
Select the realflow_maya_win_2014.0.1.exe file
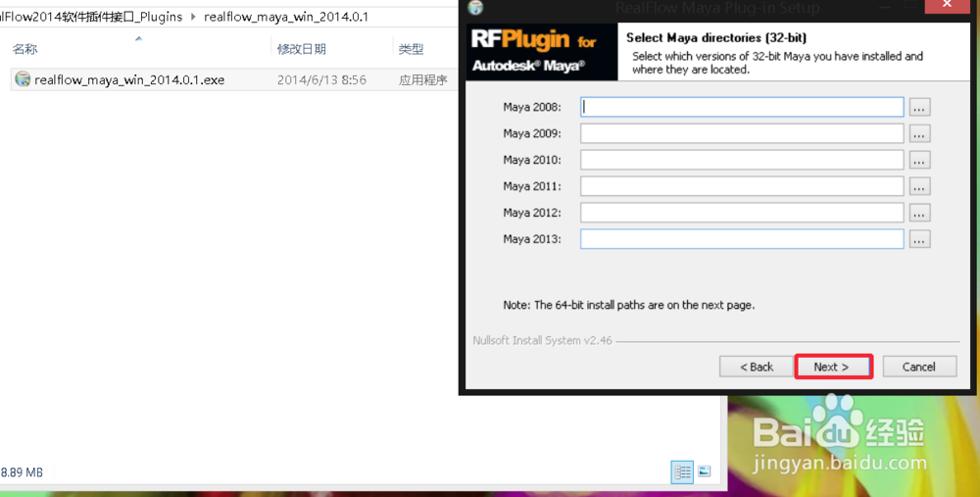tap(129, 80)
